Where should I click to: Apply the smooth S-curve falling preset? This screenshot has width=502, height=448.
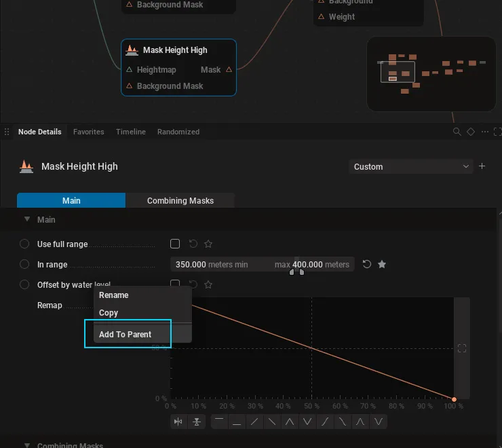coord(343,422)
